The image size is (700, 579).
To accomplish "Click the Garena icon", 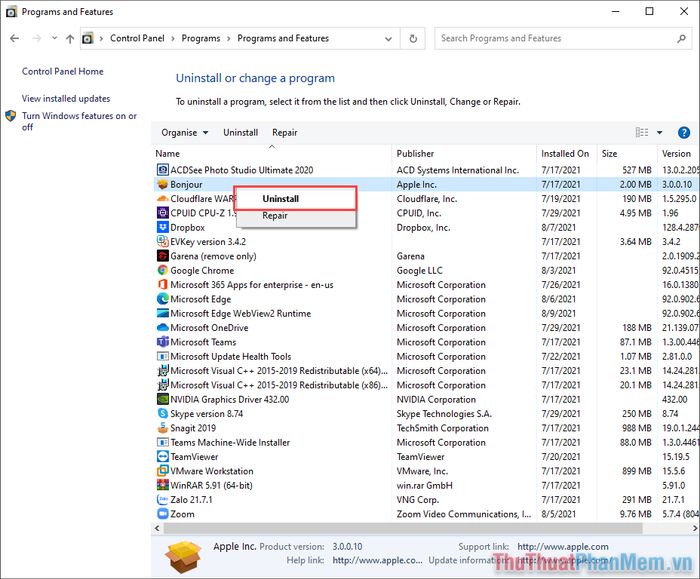I will tap(163, 256).
